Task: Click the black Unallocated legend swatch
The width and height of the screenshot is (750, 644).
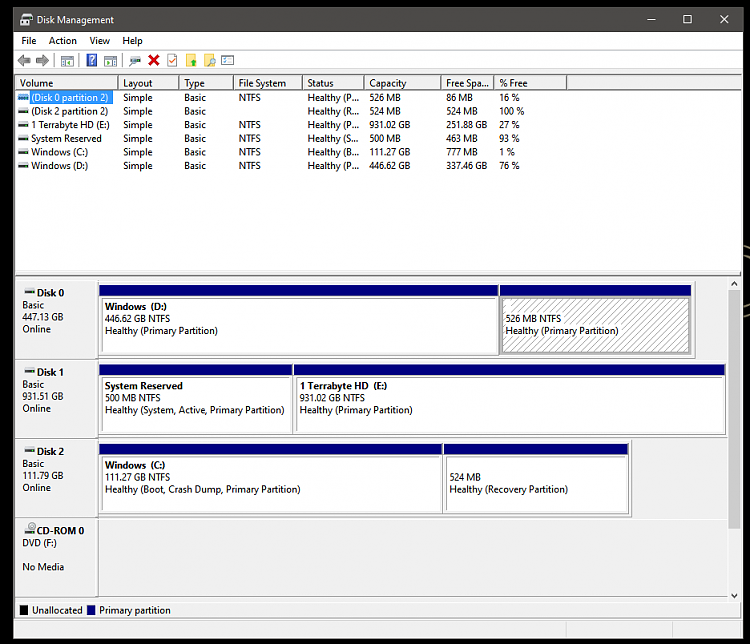Action: [24, 610]
